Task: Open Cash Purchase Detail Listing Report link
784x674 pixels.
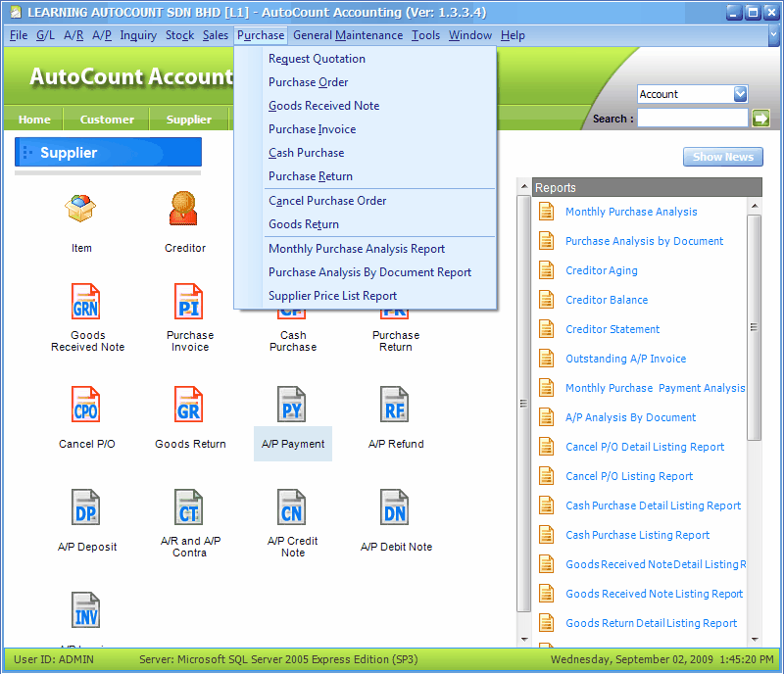Action: coord(653,506)
